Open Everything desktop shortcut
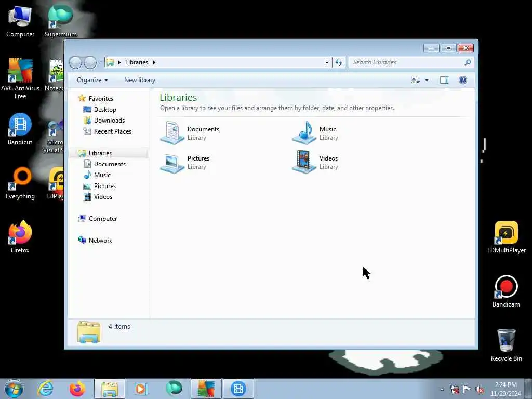The image size is (532, 399). [20, 183]
